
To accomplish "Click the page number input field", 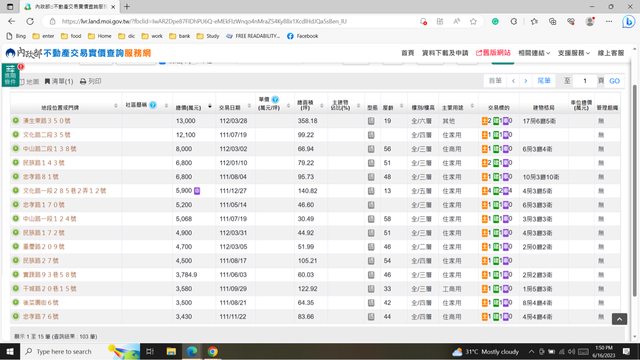I will (584, 81).
